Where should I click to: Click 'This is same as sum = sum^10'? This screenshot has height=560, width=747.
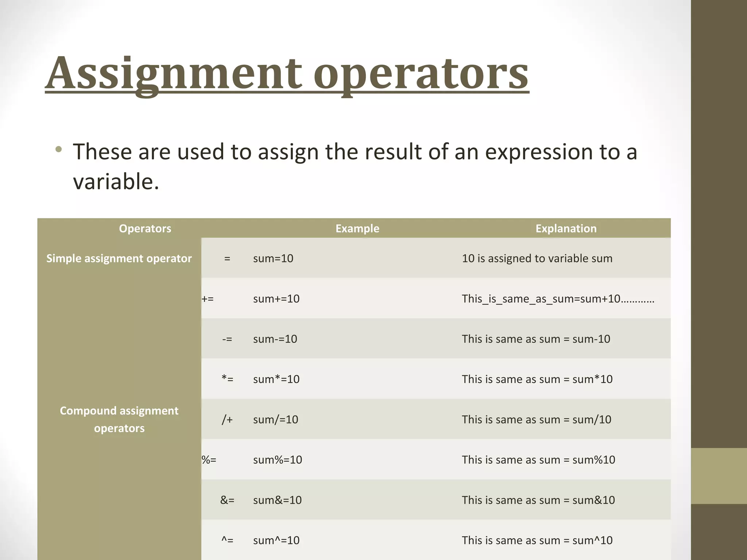(537, 540)
